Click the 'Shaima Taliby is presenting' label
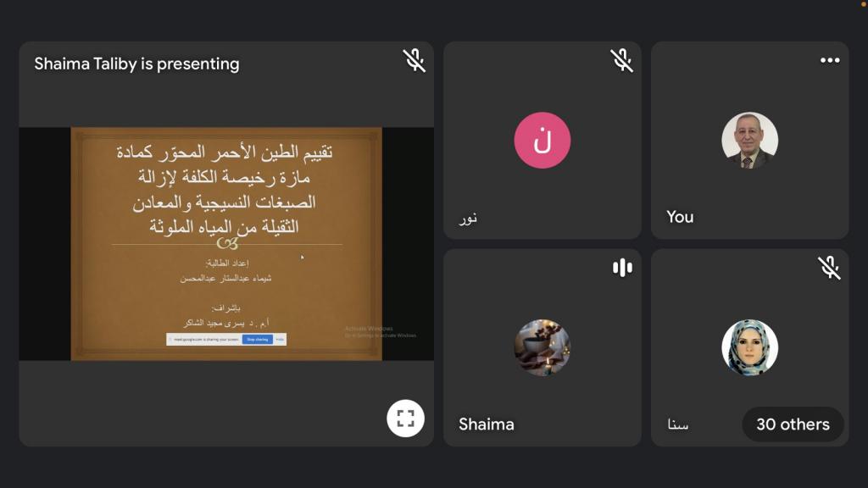Viewport: 868px width, 488px height. [136, 64]
